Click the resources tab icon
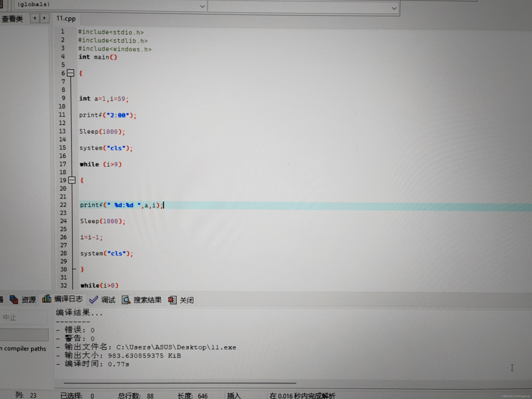Image resolution: width=532 pixels, height=399 pixels. 14,299
